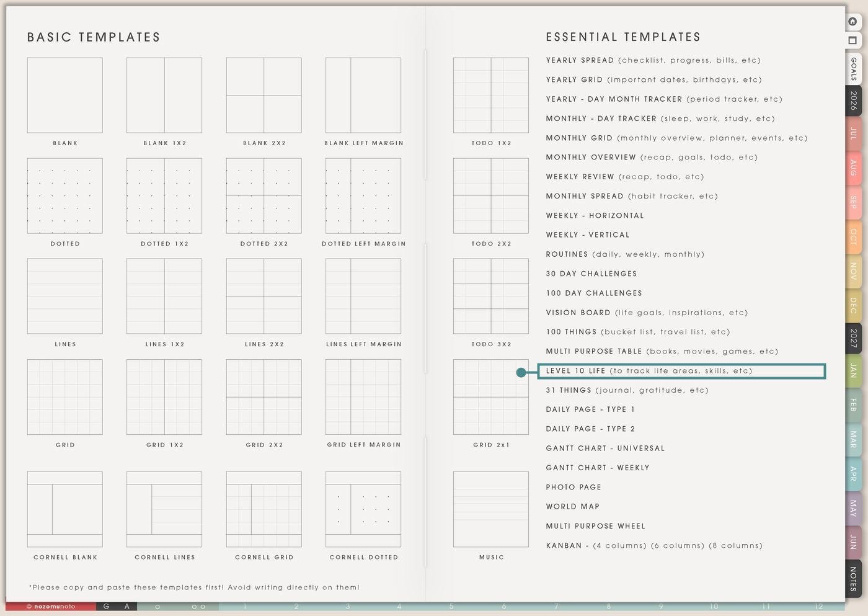
Task: Open the SEP month tab
Action: (x=854, y=202)
